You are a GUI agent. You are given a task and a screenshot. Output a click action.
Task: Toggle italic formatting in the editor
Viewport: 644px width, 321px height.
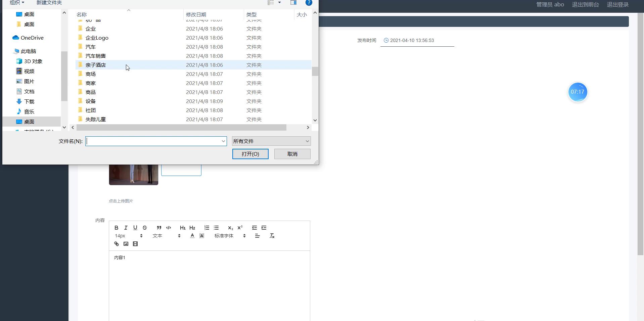tap(126, 228)
